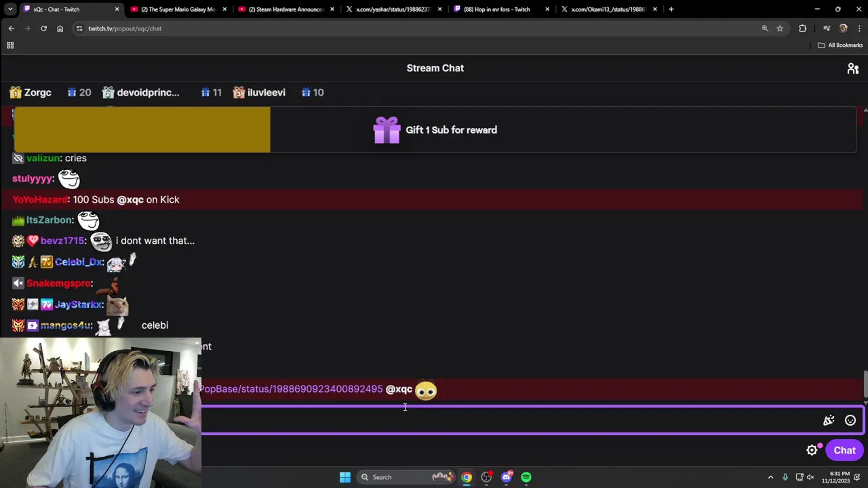Click username stulyyyy in chat
Screen dimensions: 868x488
point(32,179)
